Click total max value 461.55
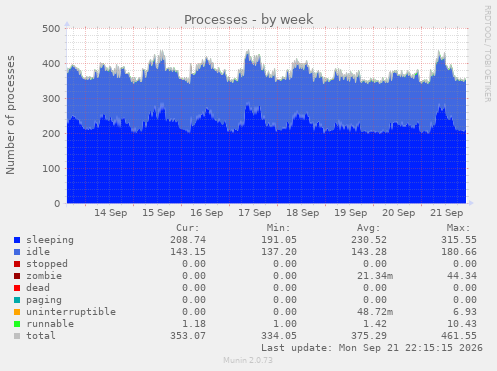The width and height of the screenshot is (497, 371). [x=459, y=336]
